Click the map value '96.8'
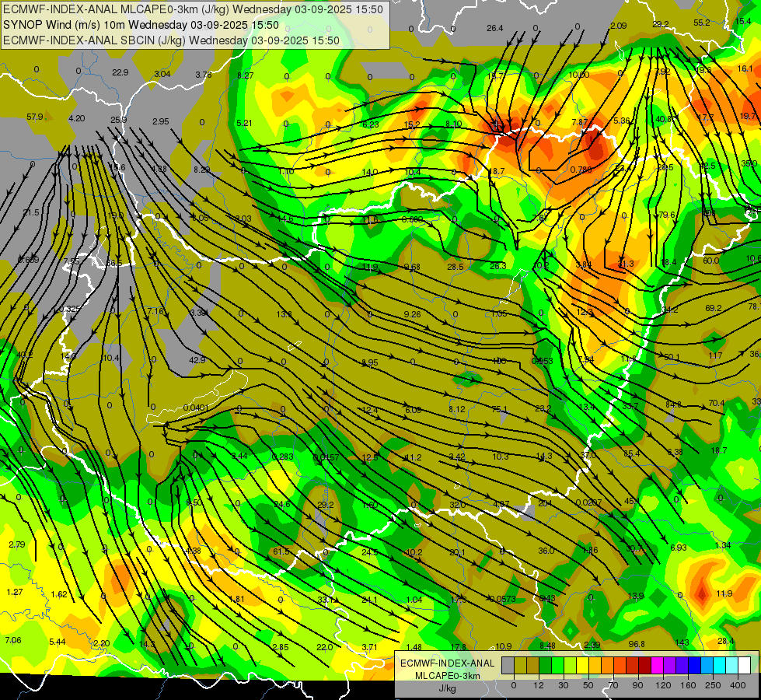 (x=637, y=644)
